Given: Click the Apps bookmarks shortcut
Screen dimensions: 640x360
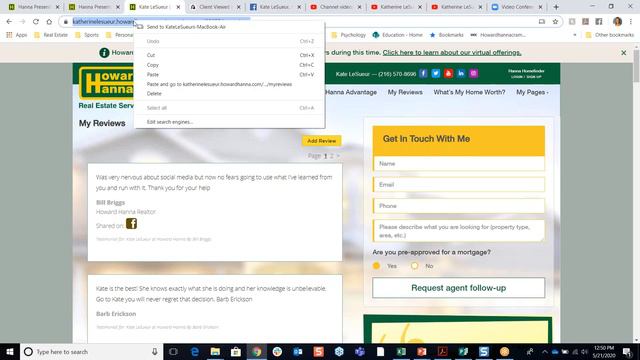Looking at the screenshot, I should pyautogui.click(x=17, y=35).
